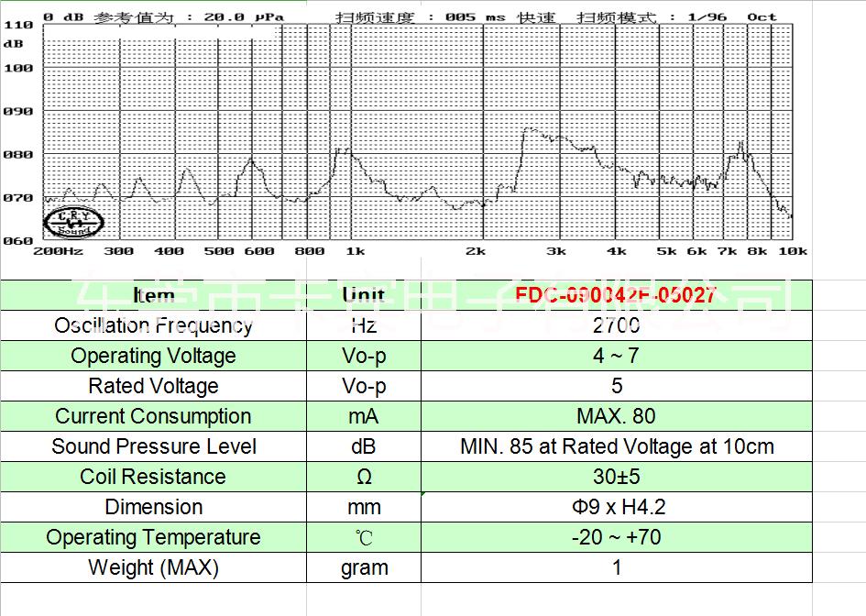Click the Current Consumption cell
Image resolution: width=866 pixels, height=616 pixels.
click(153, 416)
